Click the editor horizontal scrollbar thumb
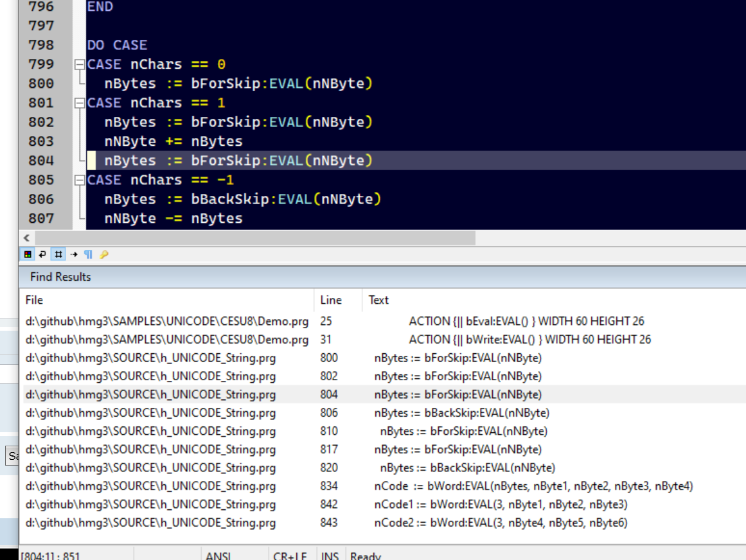Viewport: 746px width, 560px height. [255, 238]
